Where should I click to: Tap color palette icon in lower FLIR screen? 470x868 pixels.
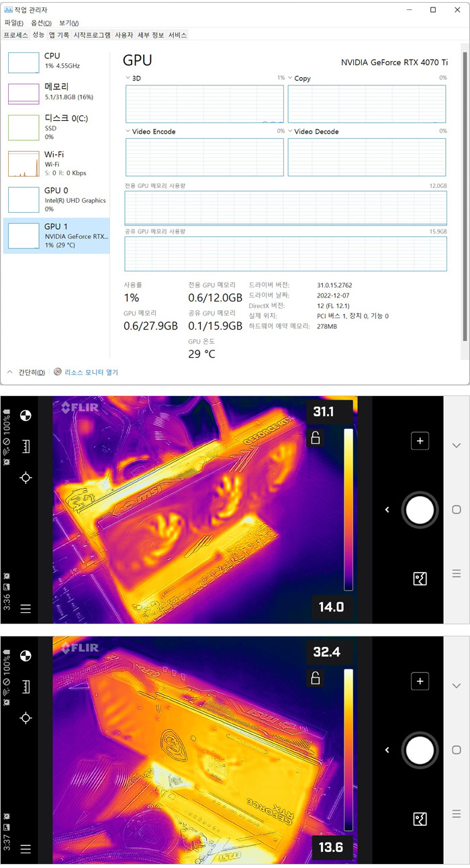coord(26,655)
